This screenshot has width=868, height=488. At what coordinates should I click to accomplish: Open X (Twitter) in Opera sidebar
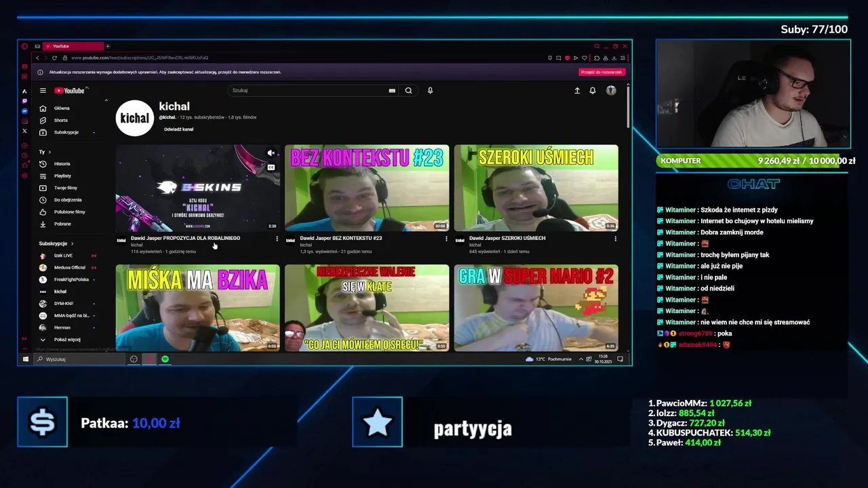(24, 131)
